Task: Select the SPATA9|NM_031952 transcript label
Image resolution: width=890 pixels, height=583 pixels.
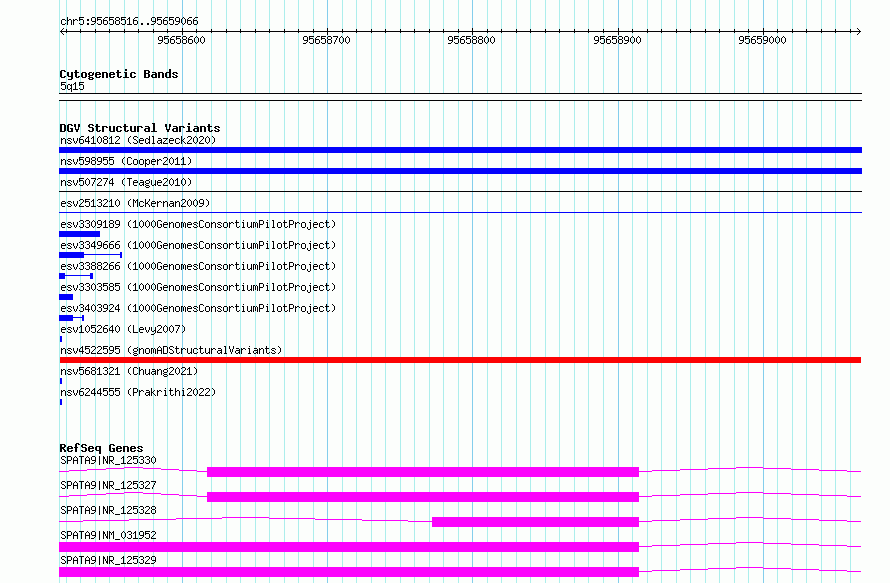Action: (x=108, y=535)
